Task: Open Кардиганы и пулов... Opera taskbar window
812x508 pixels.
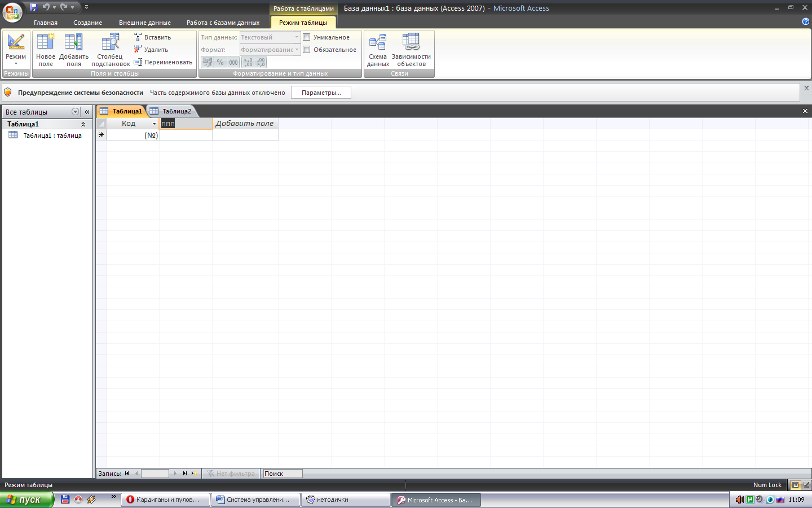Action: pos(165,500)
